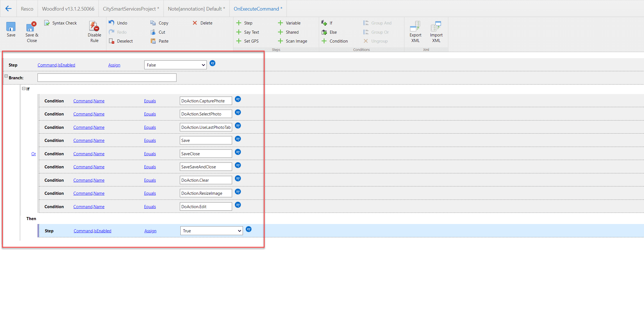Collapse the If block
644x320 pixels.
pos(24,88)
